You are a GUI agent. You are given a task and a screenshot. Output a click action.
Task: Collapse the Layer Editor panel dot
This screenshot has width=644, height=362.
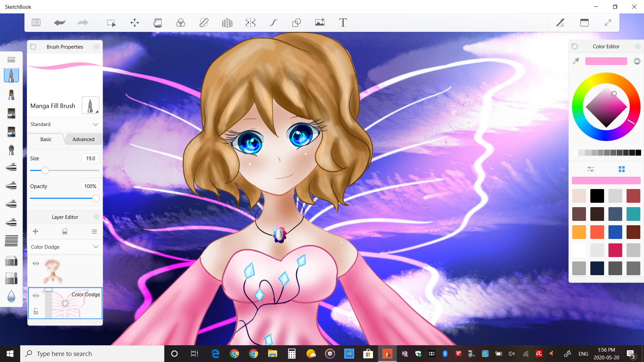97,217
